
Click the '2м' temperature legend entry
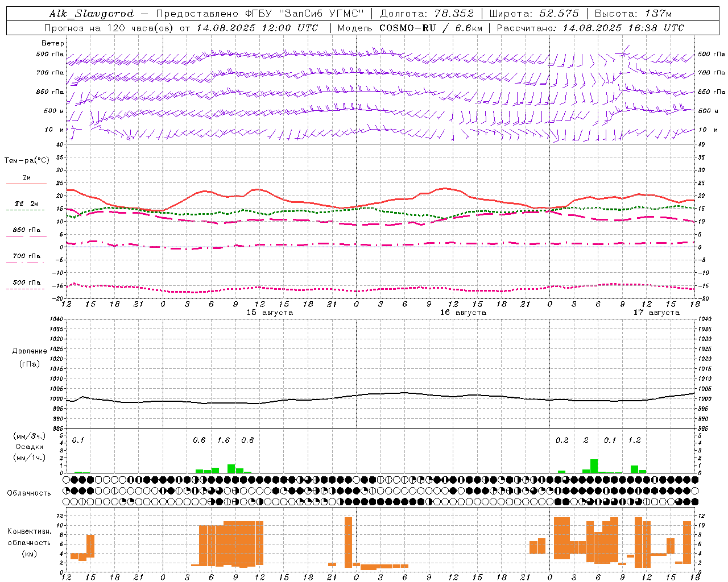pos(27,178)
